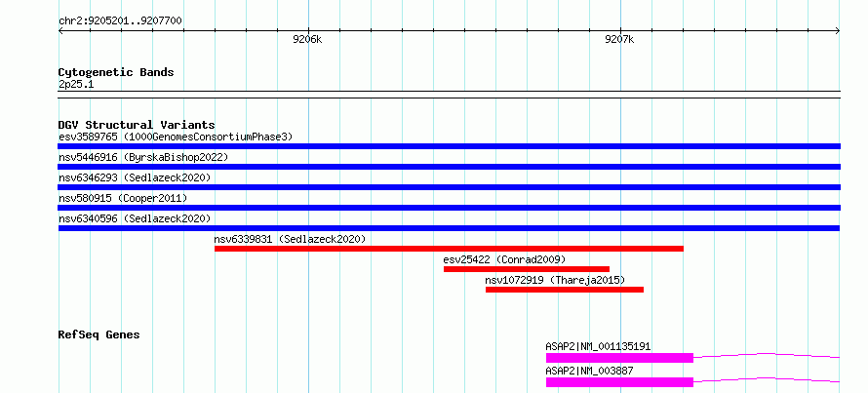
Task: Click the esv25422 red variant bar
Action: pos(527,269)
